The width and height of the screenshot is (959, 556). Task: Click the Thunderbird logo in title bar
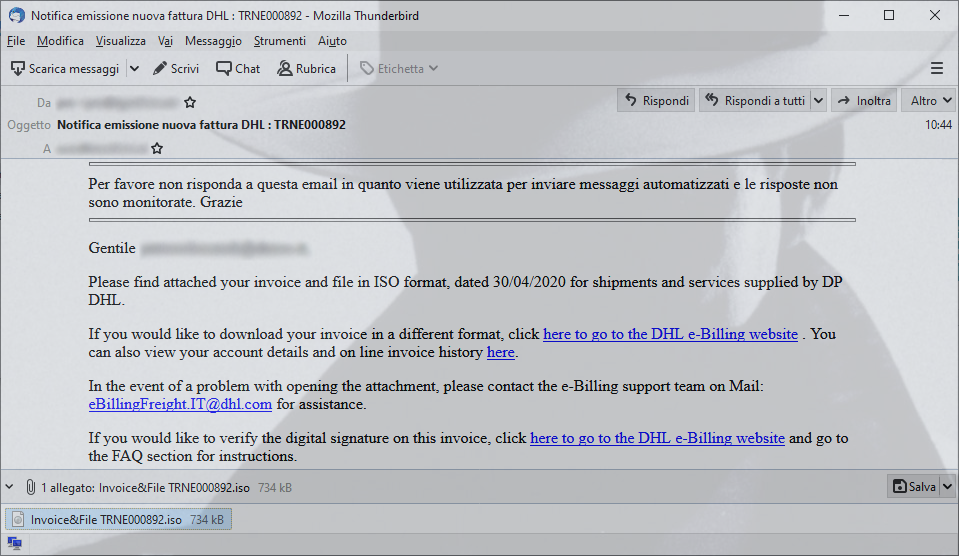coord(17,15)
